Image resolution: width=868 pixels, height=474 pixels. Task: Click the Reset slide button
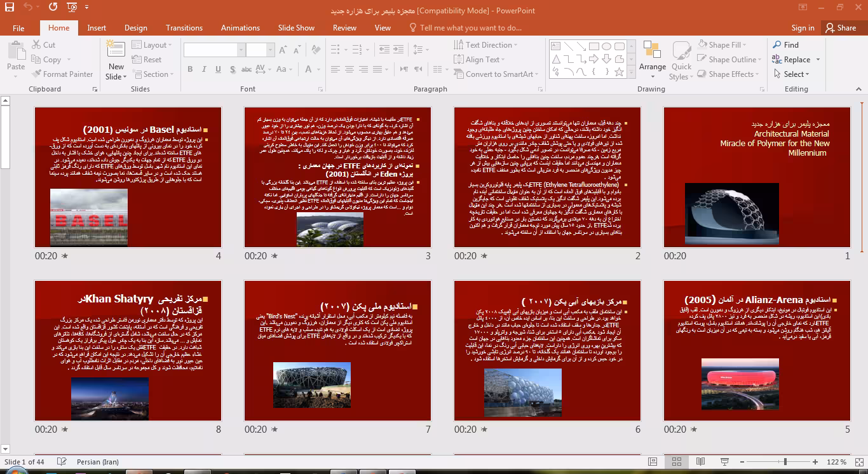coord(147,60)
